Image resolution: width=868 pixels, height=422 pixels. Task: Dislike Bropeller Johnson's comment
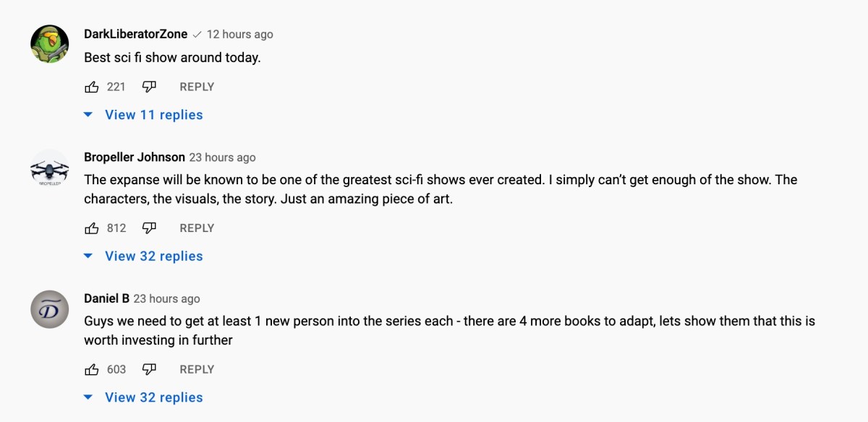pos(149,228)
